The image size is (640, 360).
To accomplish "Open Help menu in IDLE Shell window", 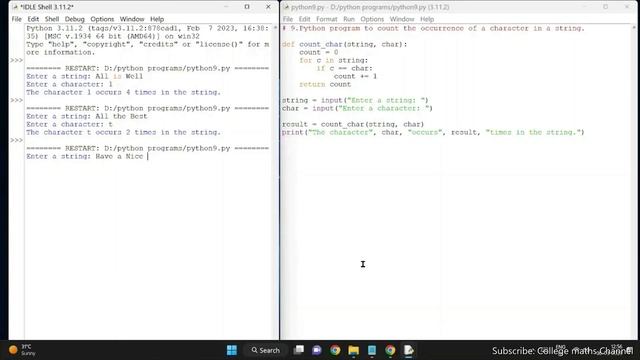I will pyautogui.click(x=157, y=19).
